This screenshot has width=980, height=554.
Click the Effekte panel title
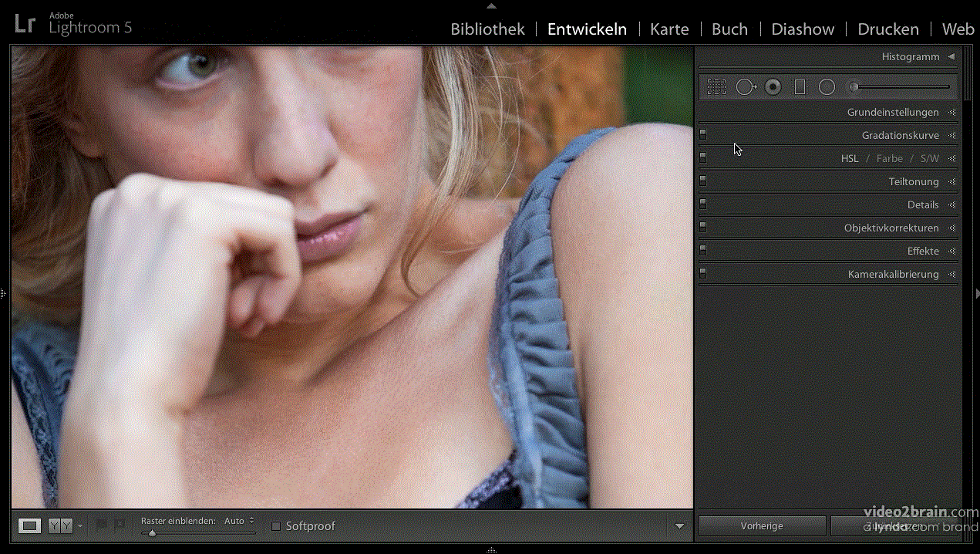coord(923,252)
